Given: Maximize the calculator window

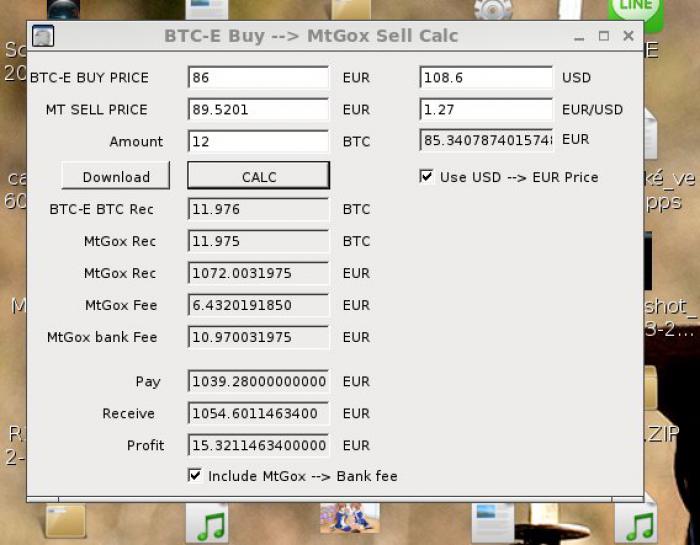Looking at the screenshot, I should point(604,36).
